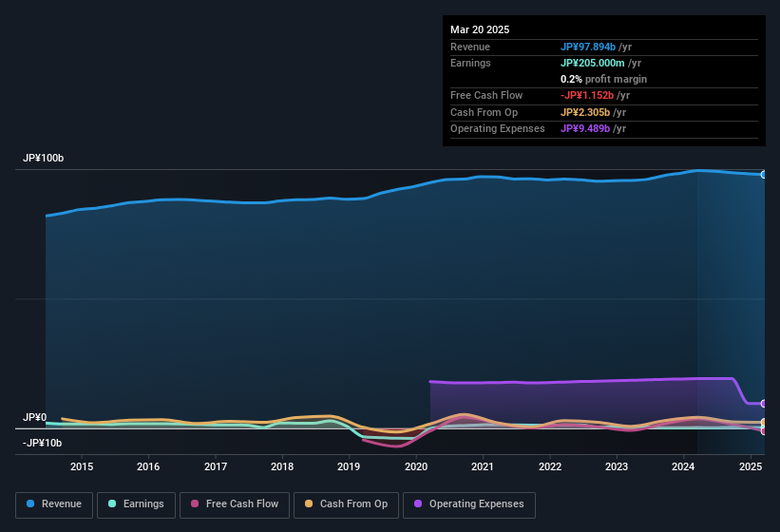Click the 2021 x-axis label
The width and height of the screenshot is (780, 532).
coord(483,466)
